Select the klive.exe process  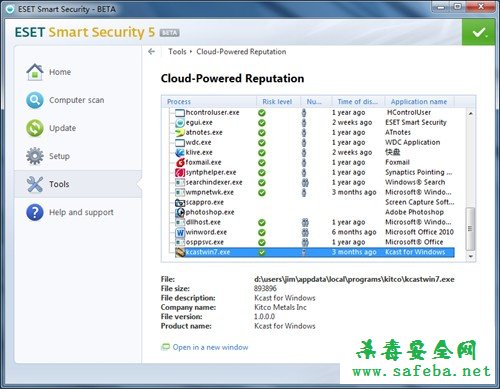pos(314,152)
